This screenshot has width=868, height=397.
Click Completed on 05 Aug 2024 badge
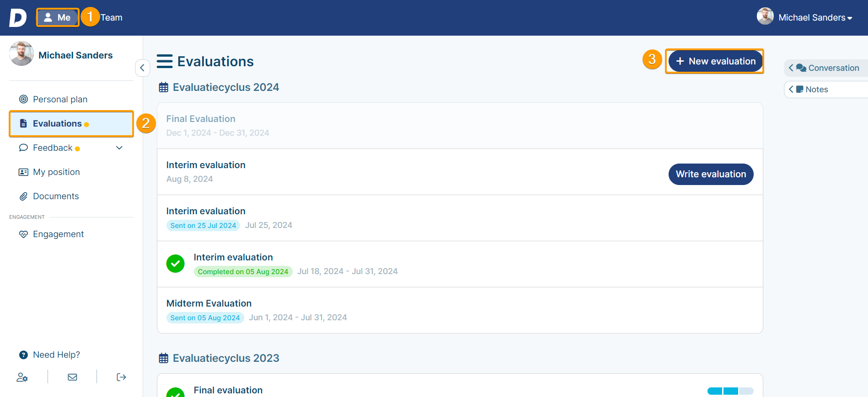(243, 272)
